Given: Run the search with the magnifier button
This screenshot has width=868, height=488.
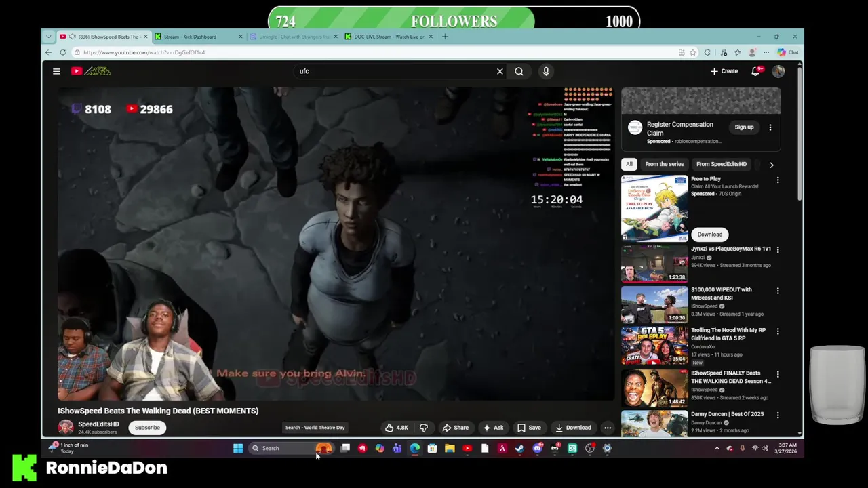Looking at the screenshot, I should [519, 71].
